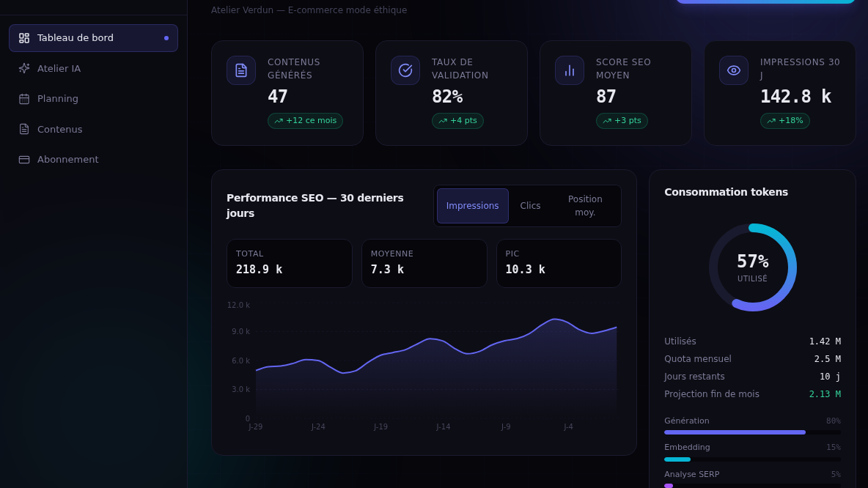Click the MOYENNE 7.3 k stat card
The image size is (868, 488).
point(424,263)
